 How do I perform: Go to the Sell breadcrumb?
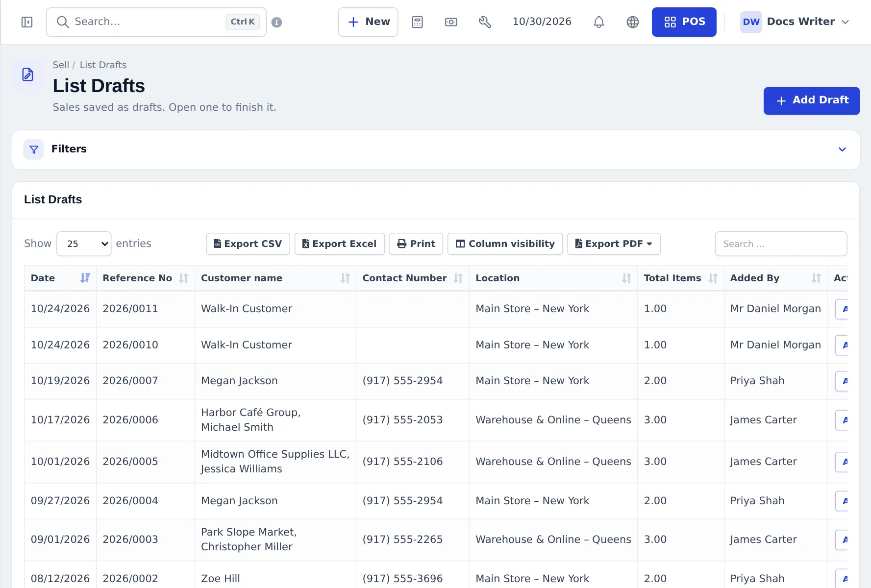61,65
